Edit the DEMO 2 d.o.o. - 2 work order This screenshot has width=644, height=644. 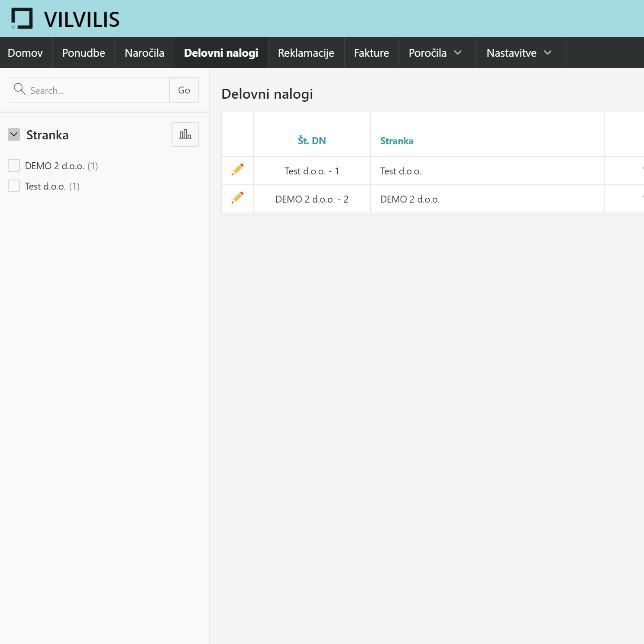click(237, 198)
